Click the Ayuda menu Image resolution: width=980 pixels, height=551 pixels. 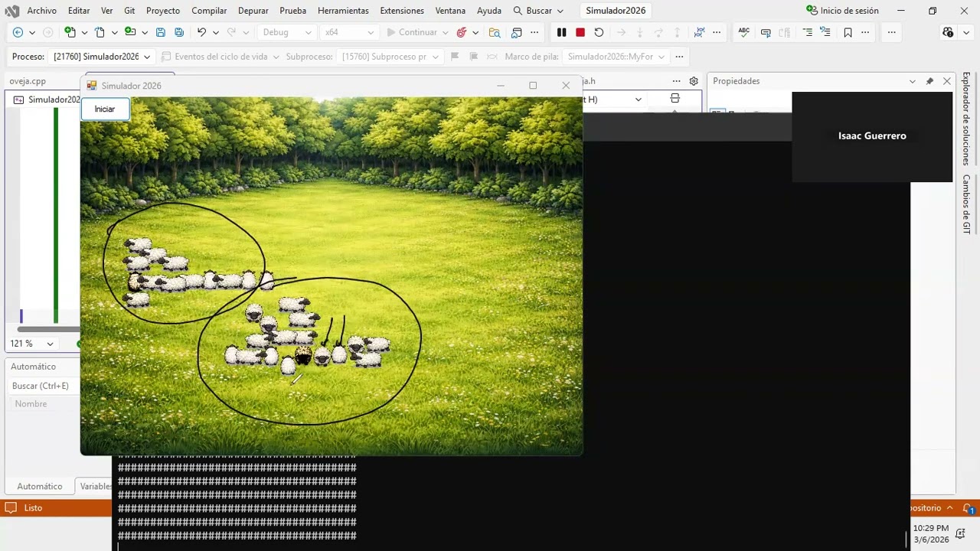coord(489,11)
